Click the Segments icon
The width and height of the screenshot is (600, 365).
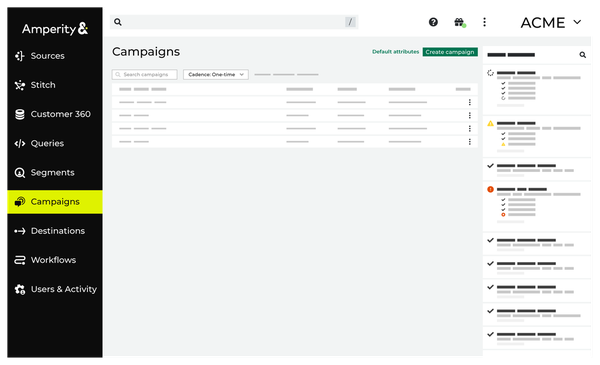(x=20, y=173)
